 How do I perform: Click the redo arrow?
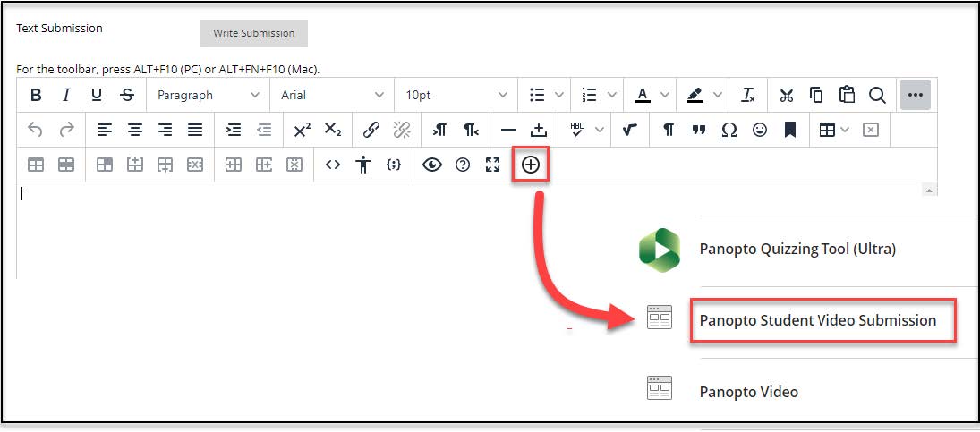66,130
